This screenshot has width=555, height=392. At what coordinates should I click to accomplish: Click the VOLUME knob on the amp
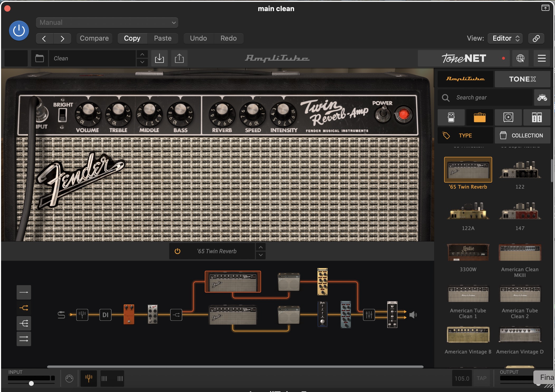click(x=88, y=114)
